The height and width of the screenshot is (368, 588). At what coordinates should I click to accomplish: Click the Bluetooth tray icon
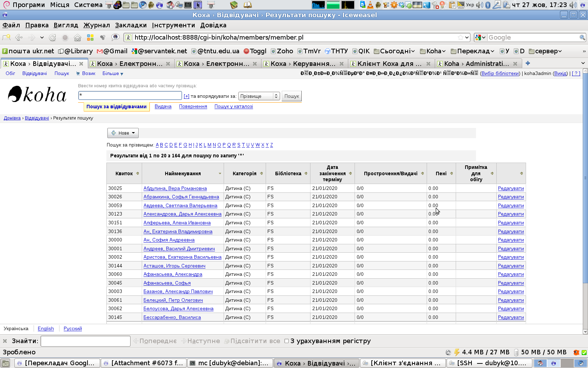pos(488,5)
